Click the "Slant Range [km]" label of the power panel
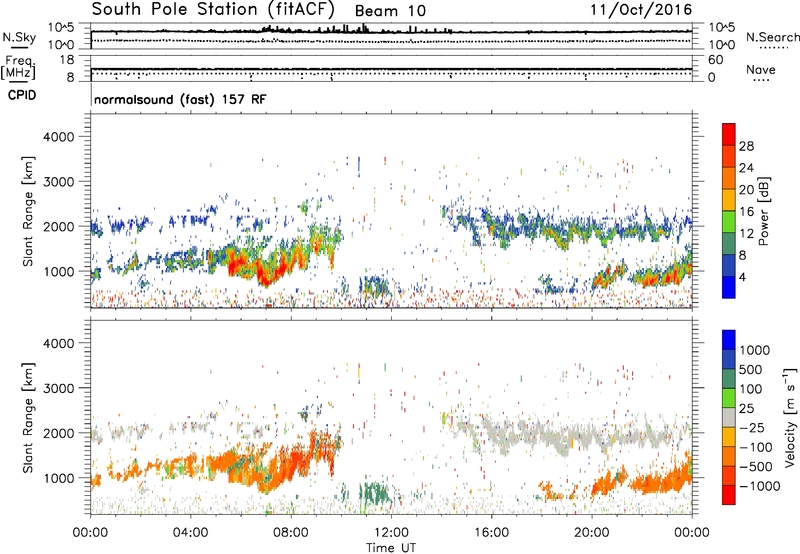800x554 pixels. (28, 211)
